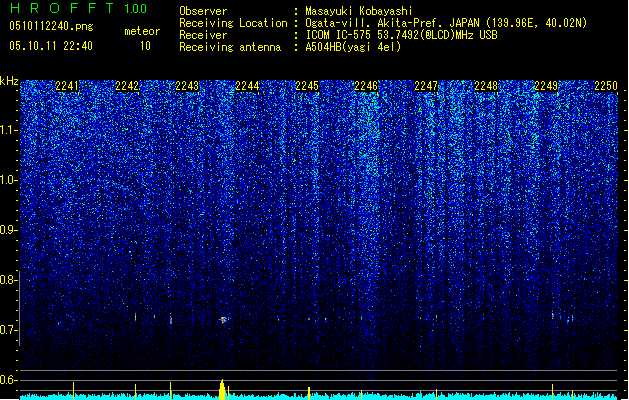The image size is (629, 400).
Task: Click the 2250 time marker
Action: pos(606,86)
